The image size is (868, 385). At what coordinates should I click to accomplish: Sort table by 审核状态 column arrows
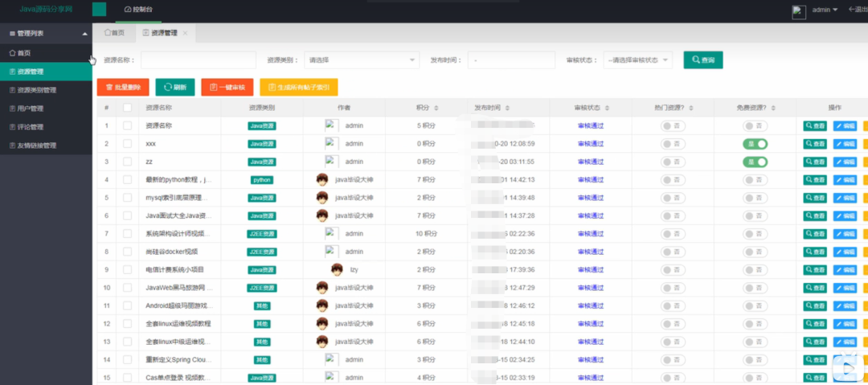(x=608, y=108)
